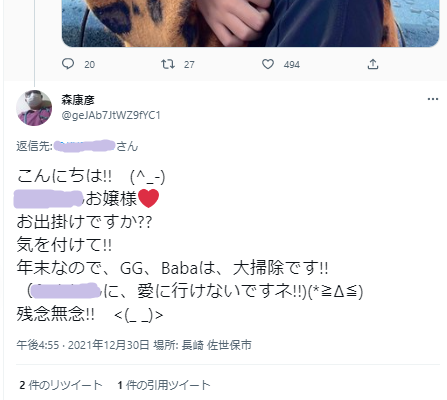The image size is (447, 400).
Task: Like the tweet with the heart icon
Action: 268,64
